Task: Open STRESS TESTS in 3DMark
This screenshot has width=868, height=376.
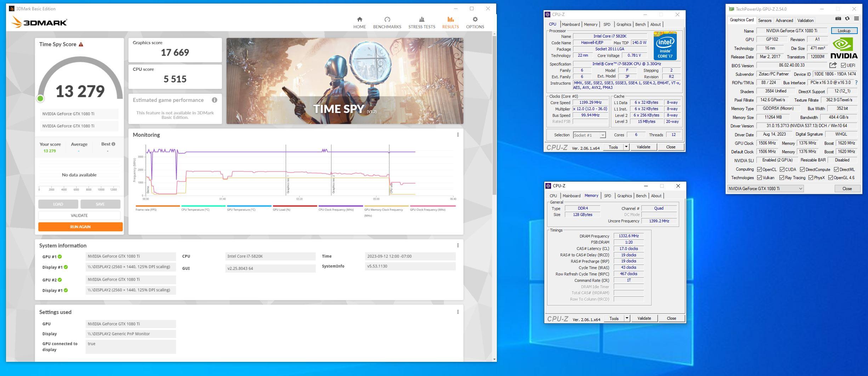Action: [421, 23]
